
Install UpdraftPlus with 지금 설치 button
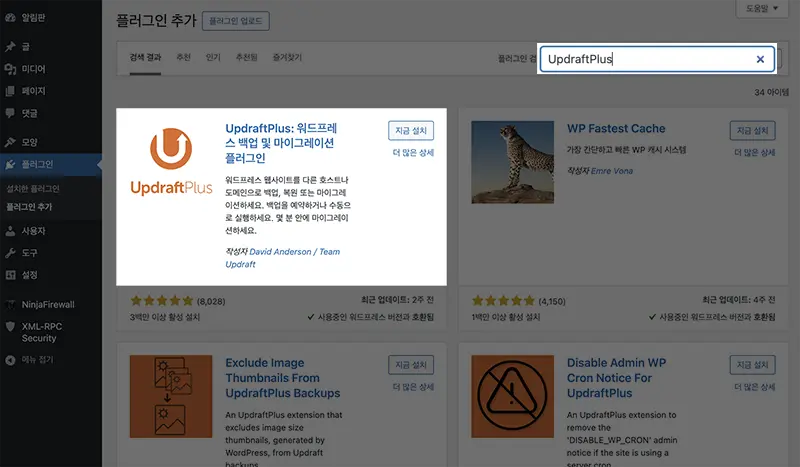click(411, 131)
